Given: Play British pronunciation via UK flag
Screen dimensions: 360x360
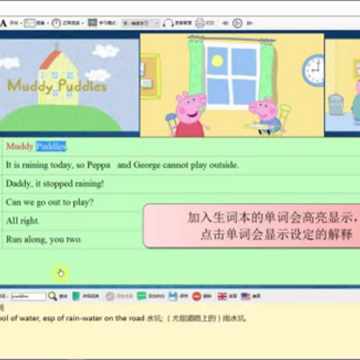Looking at the screenshot, I should point(222,296).
